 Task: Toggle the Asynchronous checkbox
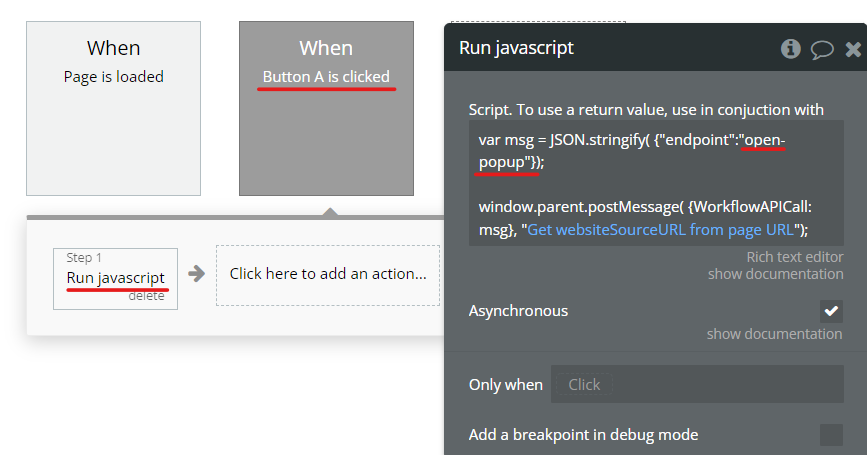point(831,311)
